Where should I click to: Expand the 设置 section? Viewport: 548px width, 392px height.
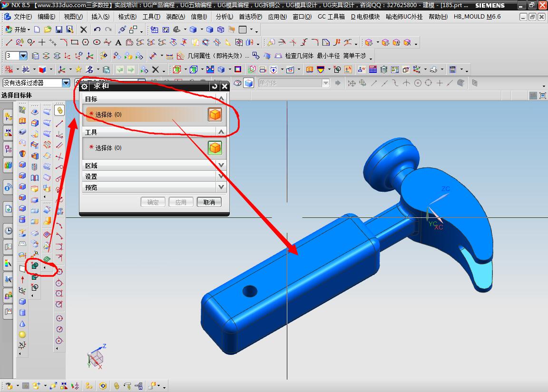[x=221, y=176]
